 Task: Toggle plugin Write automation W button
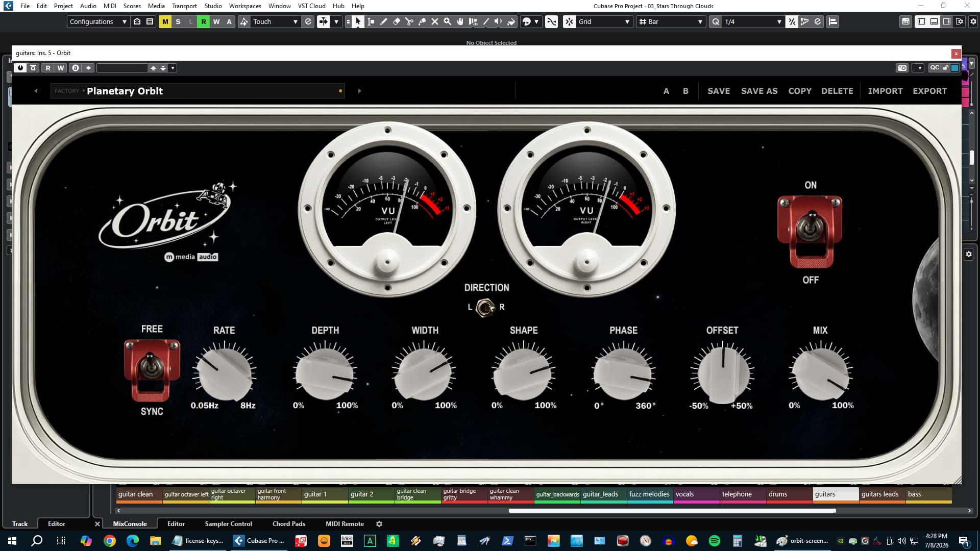(x=61, y=68)
